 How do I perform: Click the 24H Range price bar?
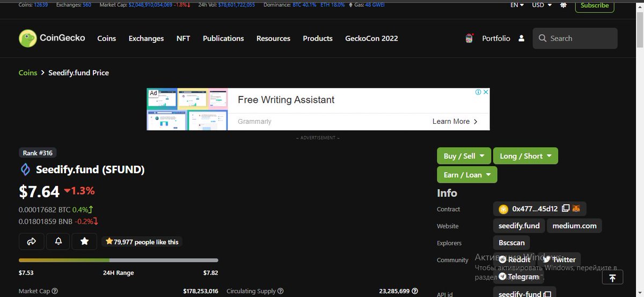tap(119, 260)
